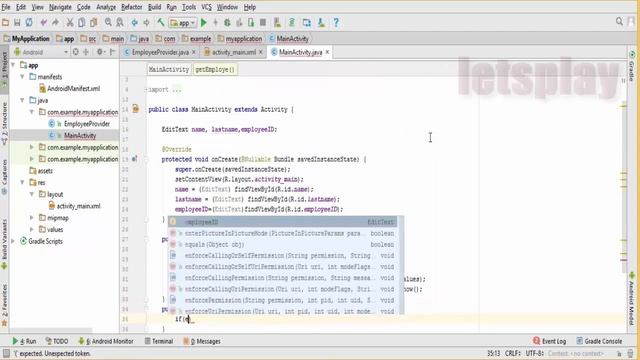Choose equals(Object obj) completion suggestion
This screenshot has height=360, width=640.
click(282, 244)
